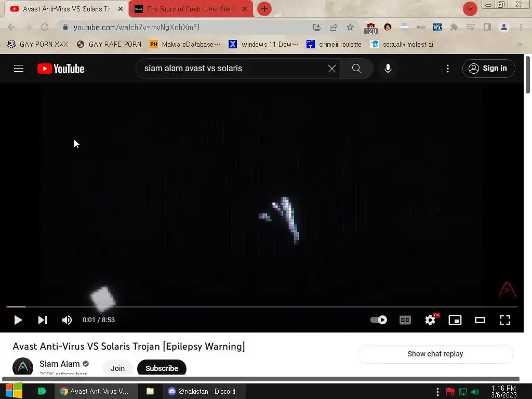The width and height of the screenshot is (532, 399).
Task: Open shimeji roulette bookmark
Action: (x=334, y=45)
